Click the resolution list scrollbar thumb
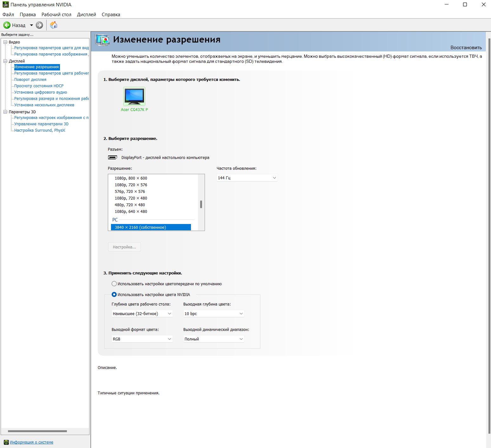491x448 pixels. click(x=201, y=204)
